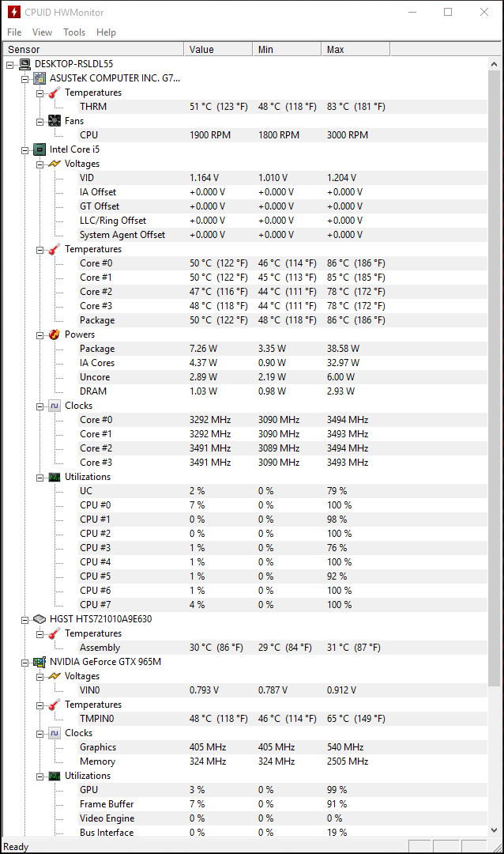
Task: Open the File menu
Action: 14,32
